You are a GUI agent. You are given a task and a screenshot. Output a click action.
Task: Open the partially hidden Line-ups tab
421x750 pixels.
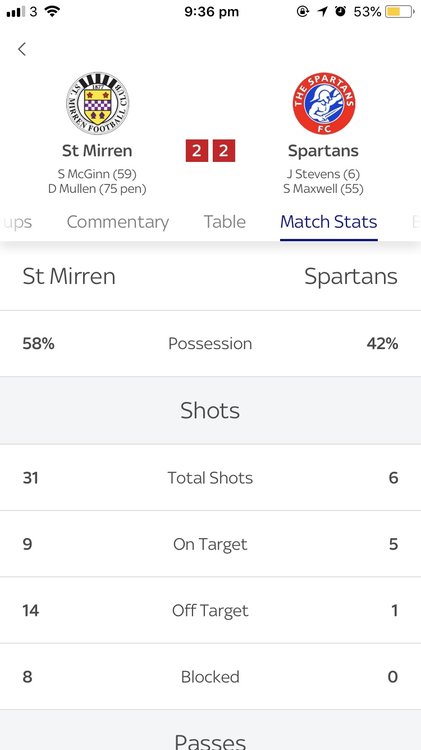pos(16,223)
